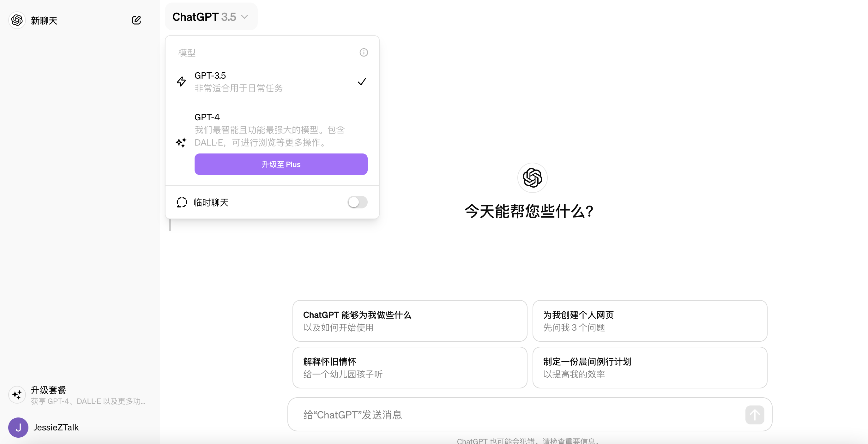
Task: Open the 升级套餐 upgrade plan link
Action: [x=80, y=395]
